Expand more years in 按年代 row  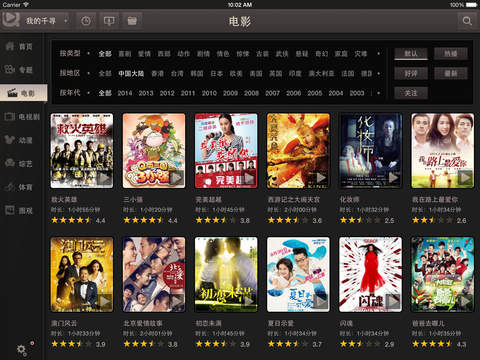click(378, 93)
